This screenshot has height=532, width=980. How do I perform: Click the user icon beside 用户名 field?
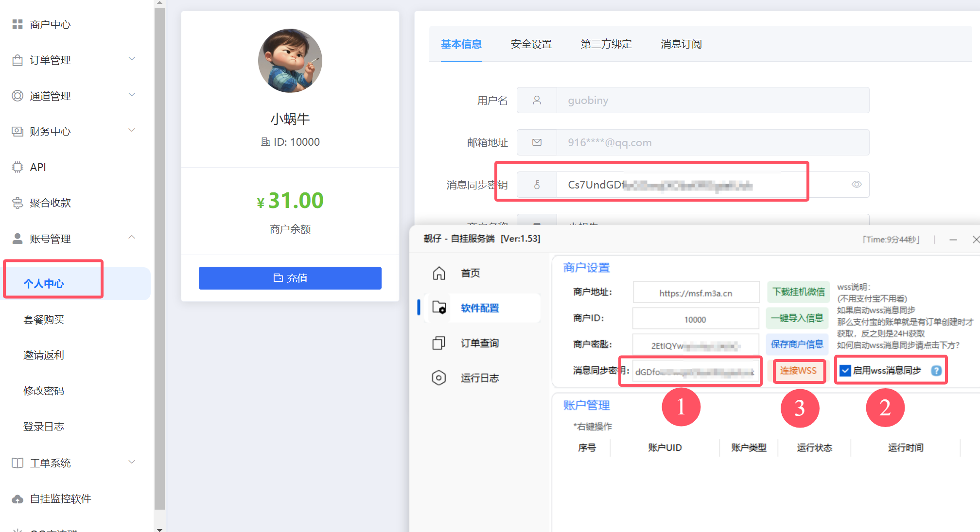pyautogui.click(x=537, y=100)
